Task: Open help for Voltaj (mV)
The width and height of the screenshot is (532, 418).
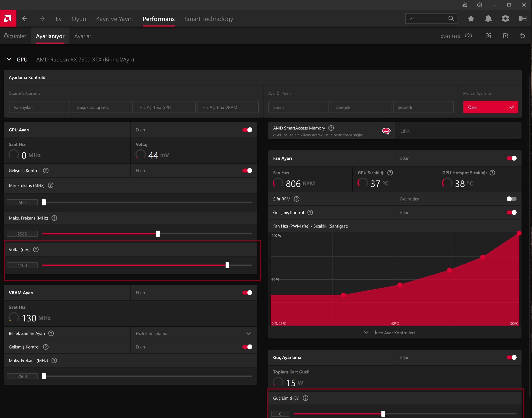Action: click(36, 249)
